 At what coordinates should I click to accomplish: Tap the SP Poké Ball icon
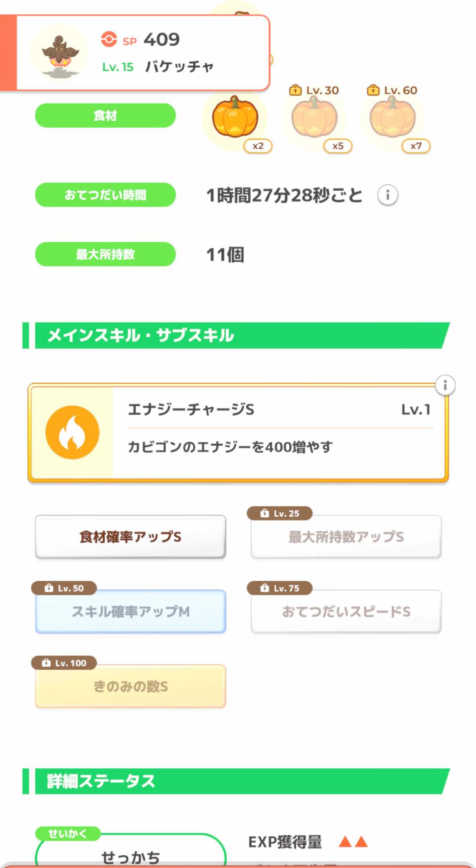point(109,39)
